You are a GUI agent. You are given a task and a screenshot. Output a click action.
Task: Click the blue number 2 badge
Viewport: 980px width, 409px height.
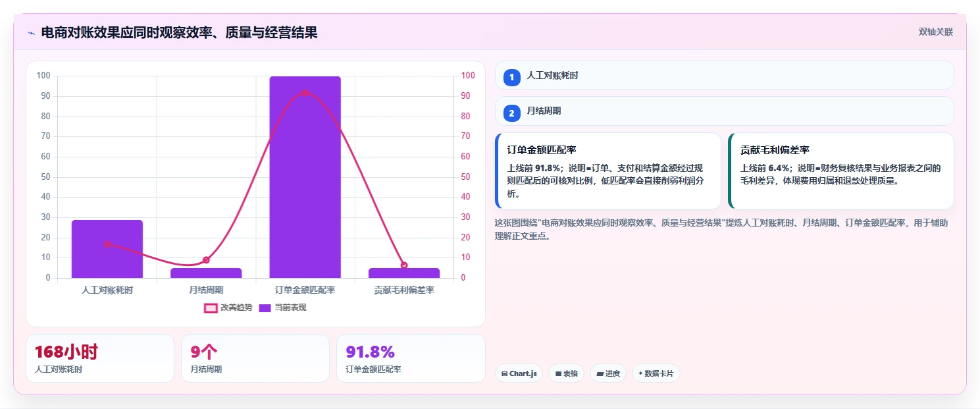511,113
